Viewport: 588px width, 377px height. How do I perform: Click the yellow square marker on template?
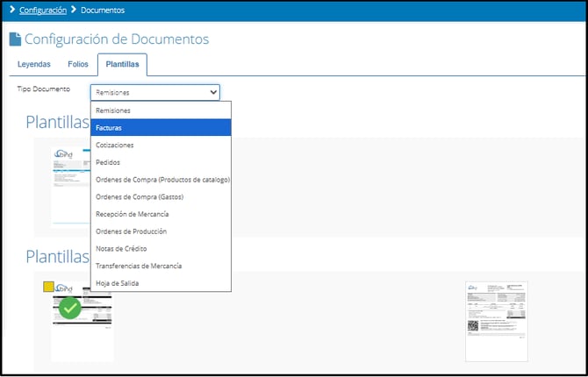click(48, 287)
